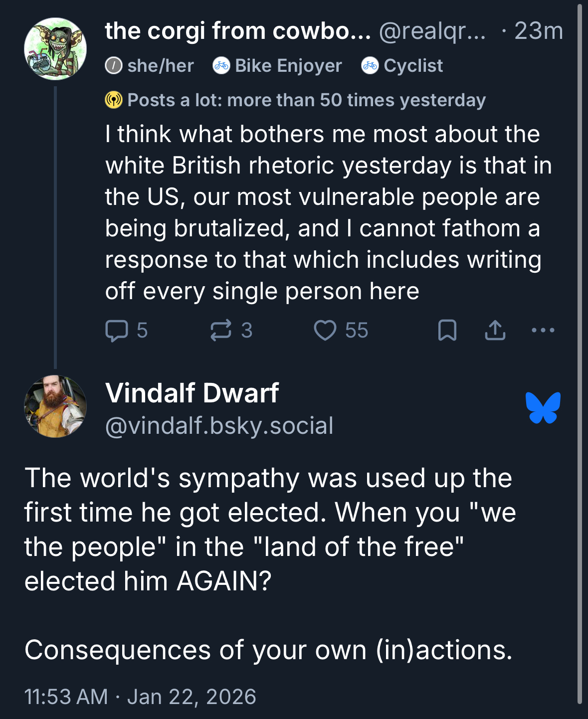The width and height of the screenshot is (588, 719).
Task: Open the Vindalf Dwarf display name
Action: (x=192, y=393)
